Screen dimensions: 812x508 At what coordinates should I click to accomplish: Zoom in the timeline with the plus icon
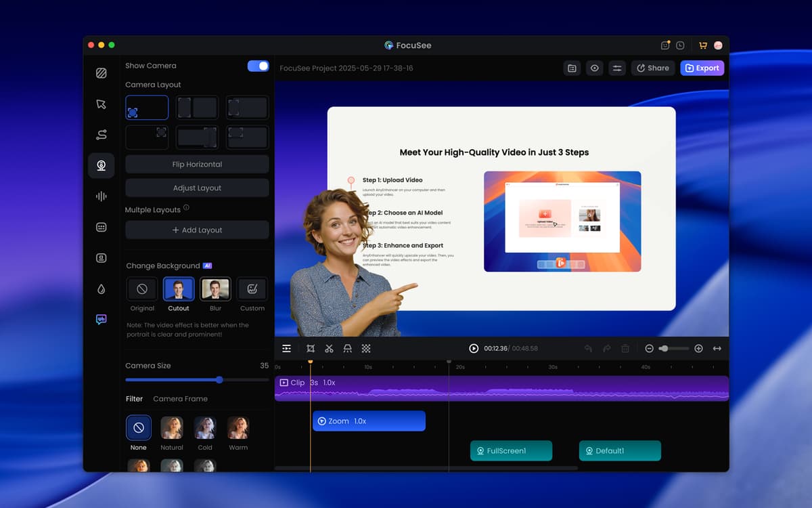pos(698,348)
